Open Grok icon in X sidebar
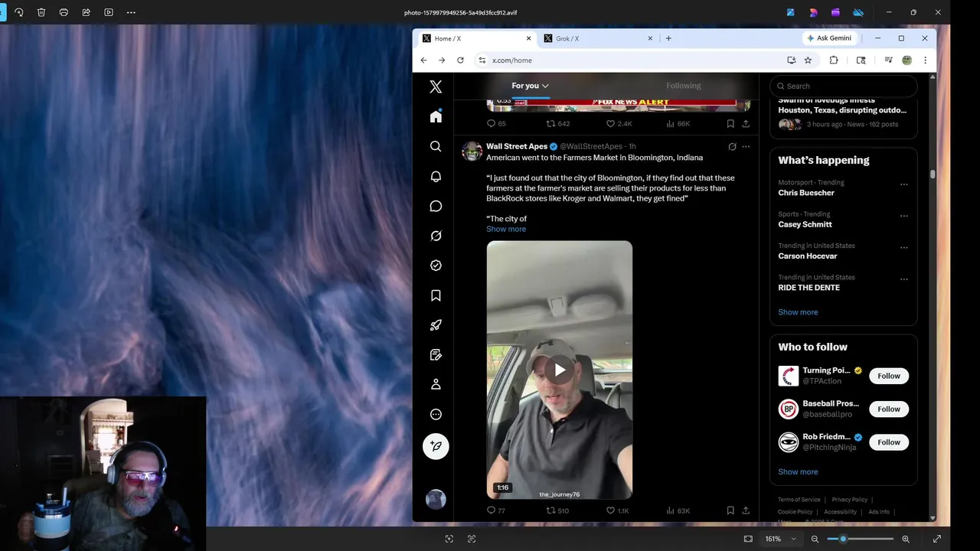Image resolution: width=980 pixels, height=551 pixels. (436, 236)
